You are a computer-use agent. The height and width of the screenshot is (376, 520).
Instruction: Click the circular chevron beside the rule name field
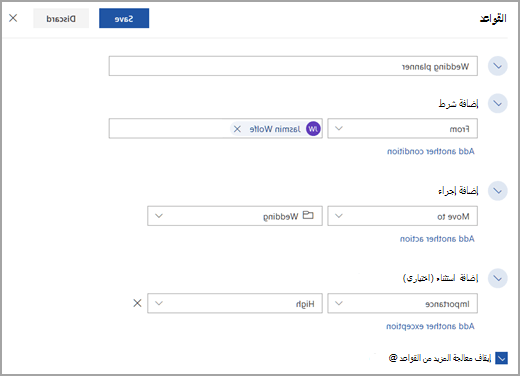coord(498,66)
